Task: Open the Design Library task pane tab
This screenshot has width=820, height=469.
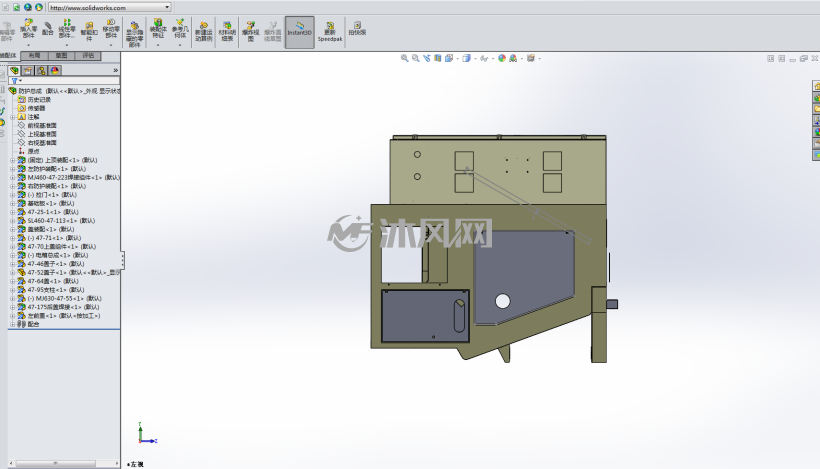Action: [816, 97]
